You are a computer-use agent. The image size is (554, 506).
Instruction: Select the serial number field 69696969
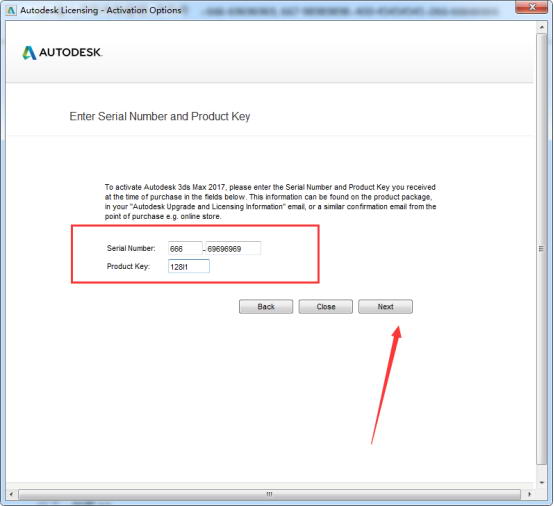click(x=233, y=248)
